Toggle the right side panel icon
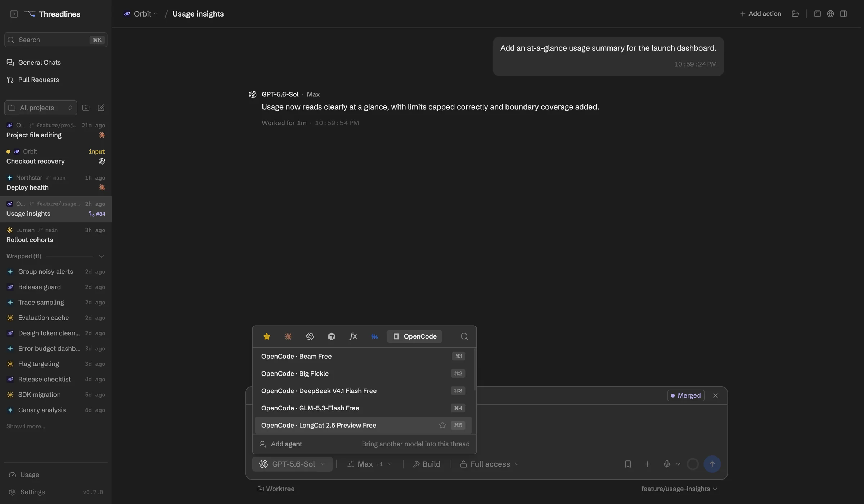Screen dimensions: 864x504 pyautogui.click(x=843, y=14)
